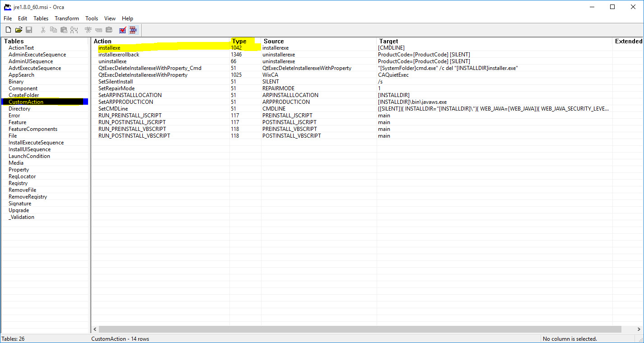Image resolution: width=644 pixels, height=343 pixels.
Task: Select the _Validation table
Action: pos(21,217)
